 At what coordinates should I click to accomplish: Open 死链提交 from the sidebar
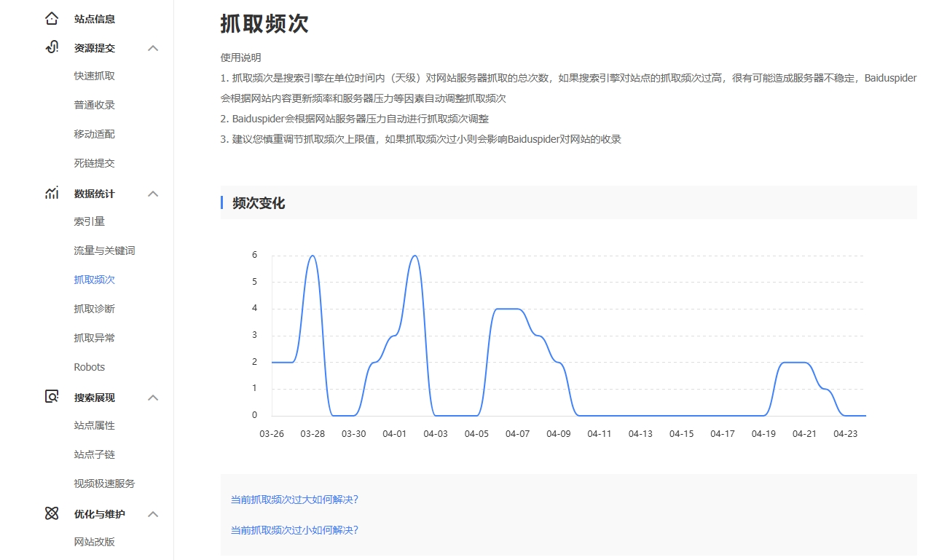(95, 163)
